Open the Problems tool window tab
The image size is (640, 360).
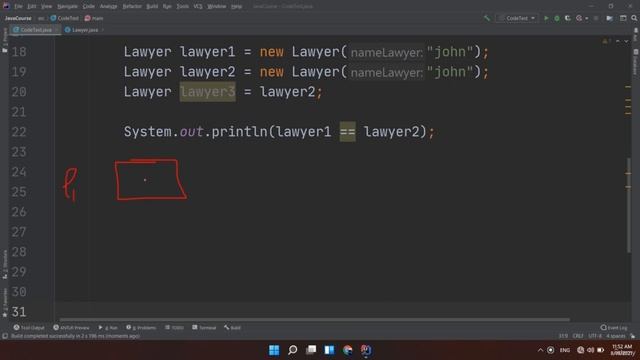coord(141,327)
